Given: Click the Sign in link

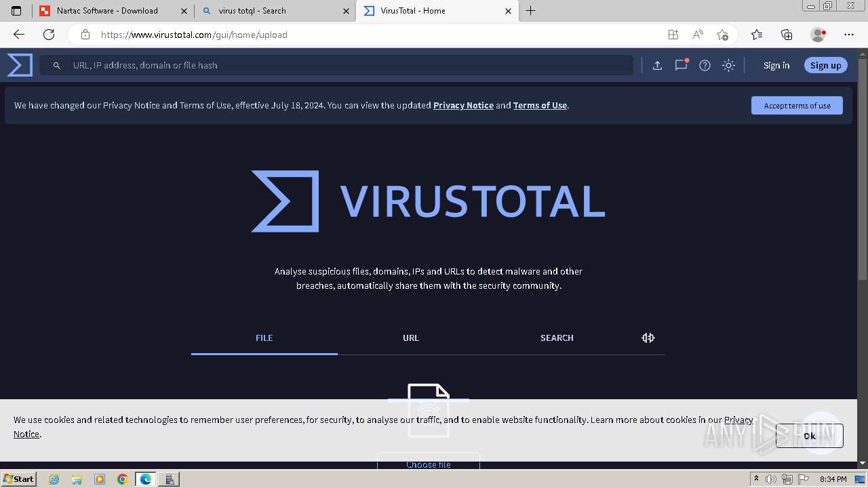Looking at the screenshot, I should pos(776,65).
